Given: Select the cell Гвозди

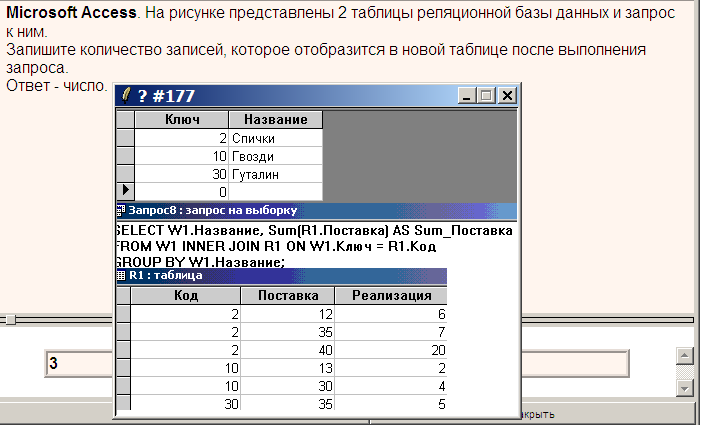Looking at the screenshot, I should coord(276,156).
